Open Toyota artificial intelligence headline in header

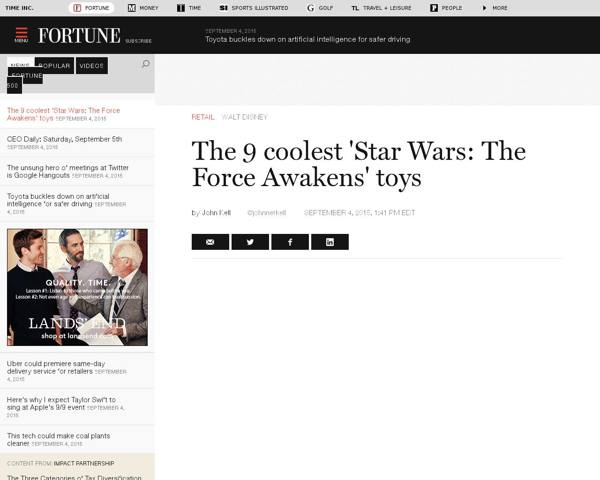pos(307,40)
